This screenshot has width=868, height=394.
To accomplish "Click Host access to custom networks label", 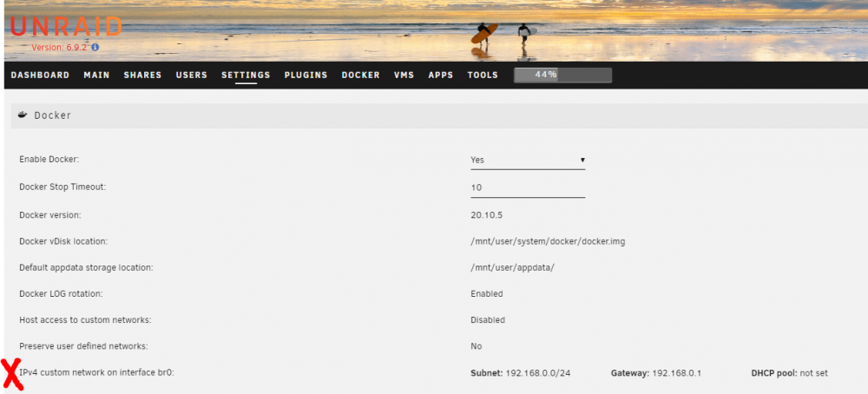I will (x=85, y=320).
